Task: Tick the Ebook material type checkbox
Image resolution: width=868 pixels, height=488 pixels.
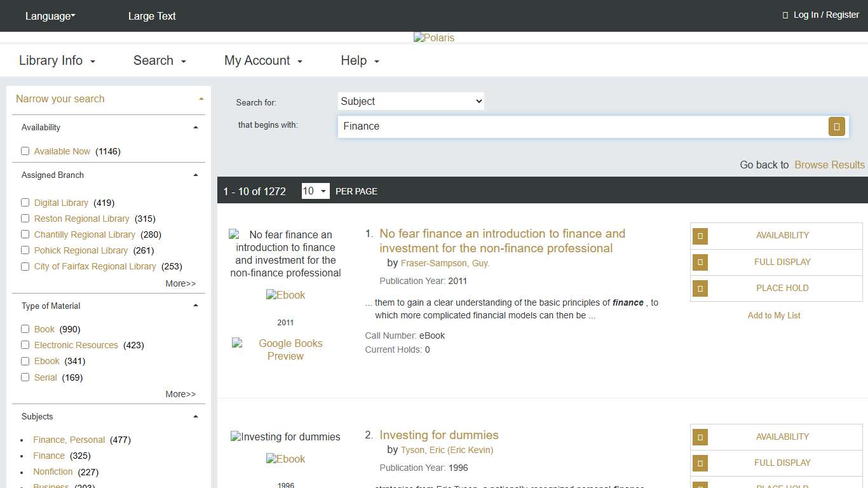Action: tap(25, 361)
